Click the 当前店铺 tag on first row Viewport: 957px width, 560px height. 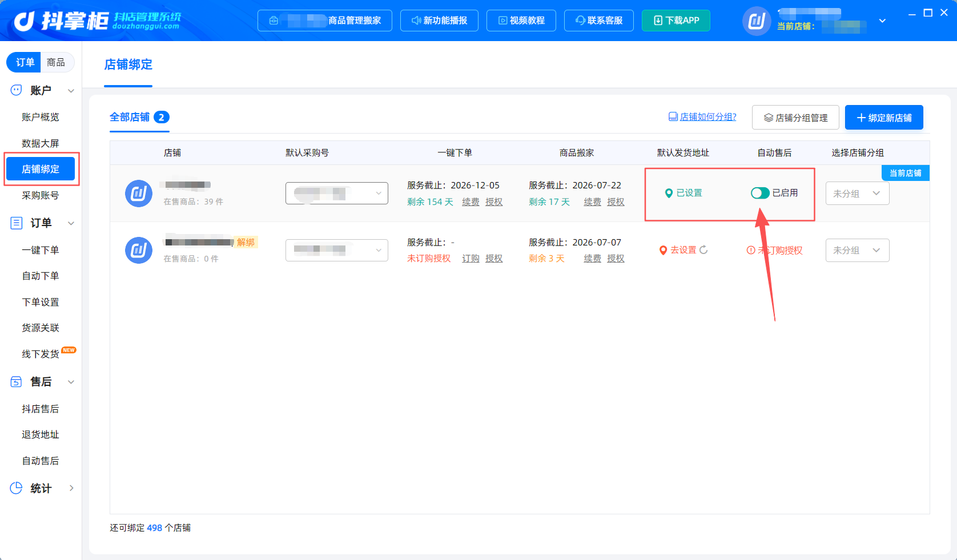pos(906,173)
